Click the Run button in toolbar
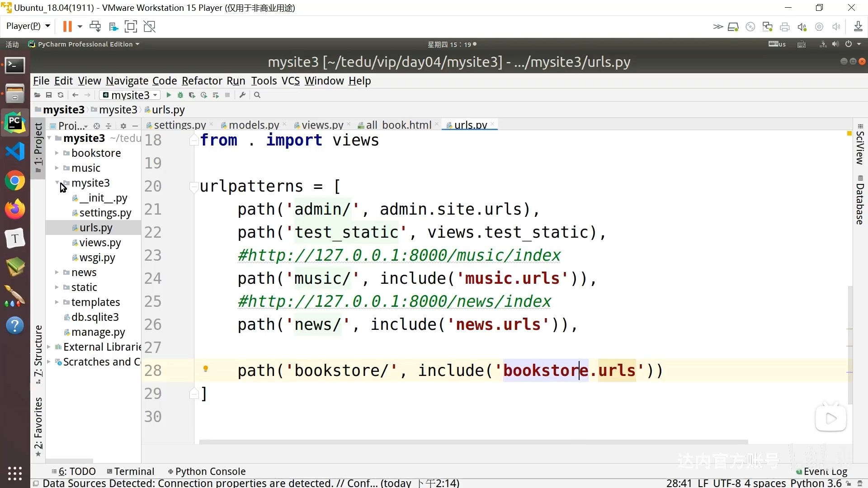 pyautogui.click(x=169, y=95)
